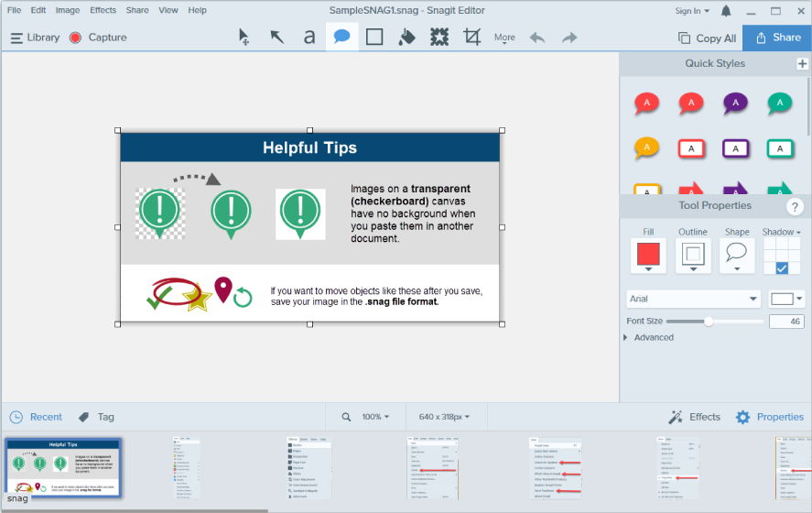
Task: Open the Fill color dropdown arrow
Action: tap(648, 269)
